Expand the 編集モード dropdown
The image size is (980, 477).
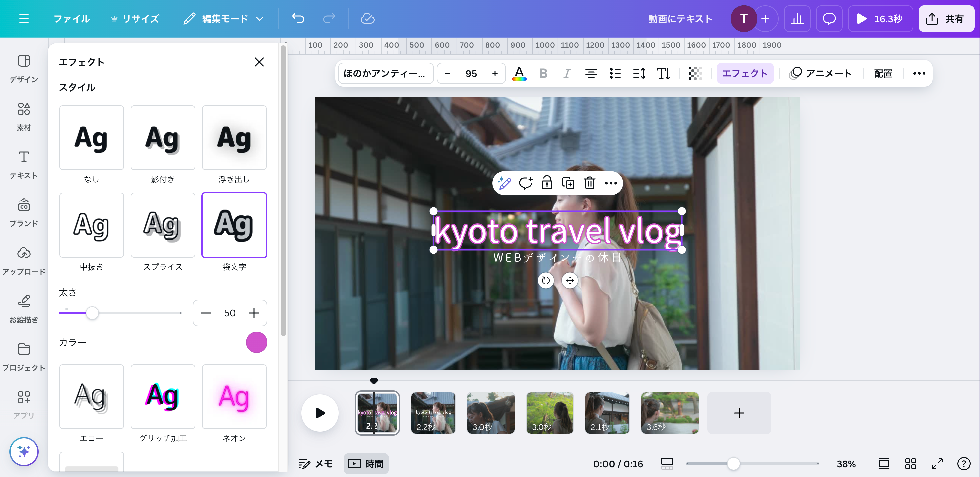[x=223, y=19]
